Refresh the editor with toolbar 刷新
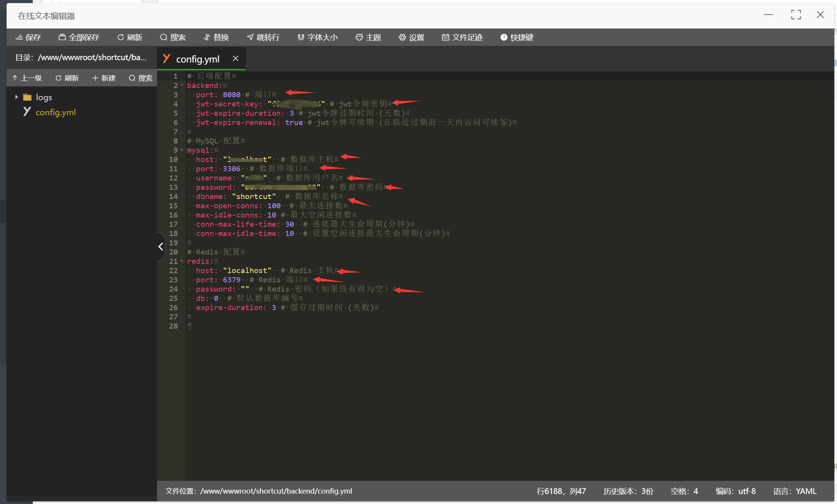The width and height of the screenshot is (837, 504). click(130, 37)
